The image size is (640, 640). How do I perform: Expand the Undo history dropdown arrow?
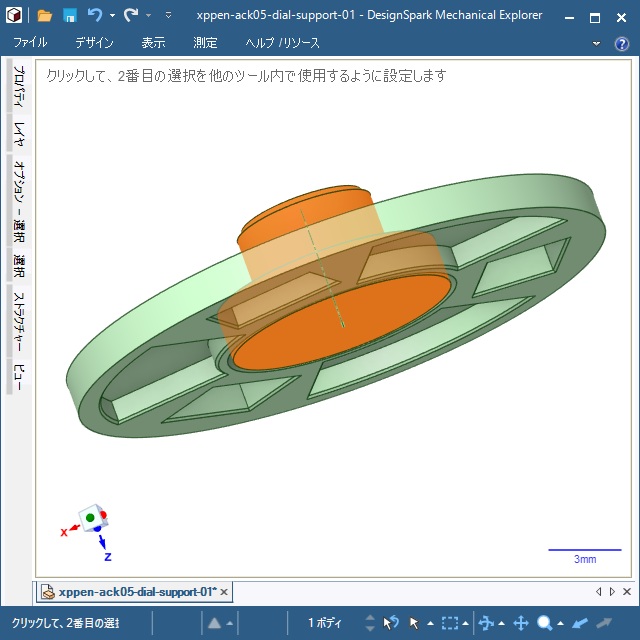click(x=111, y=16)
